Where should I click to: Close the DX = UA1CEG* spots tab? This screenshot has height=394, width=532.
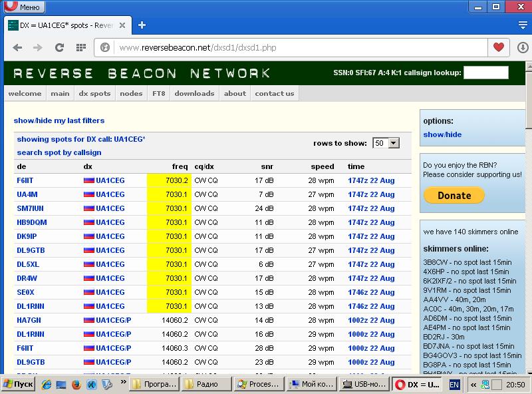pos(122,25)
